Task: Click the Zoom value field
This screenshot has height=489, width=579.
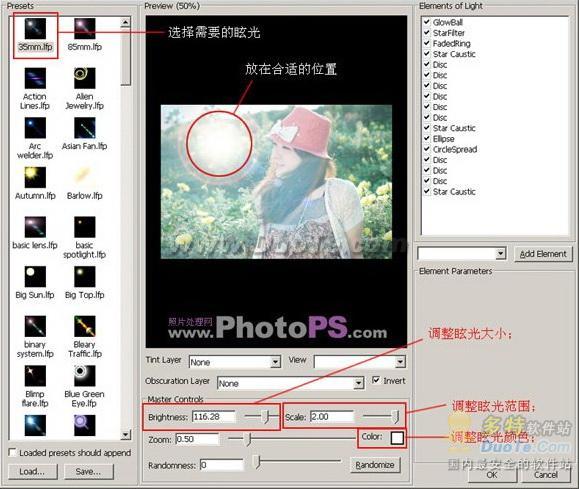Action: pos(198,439)
